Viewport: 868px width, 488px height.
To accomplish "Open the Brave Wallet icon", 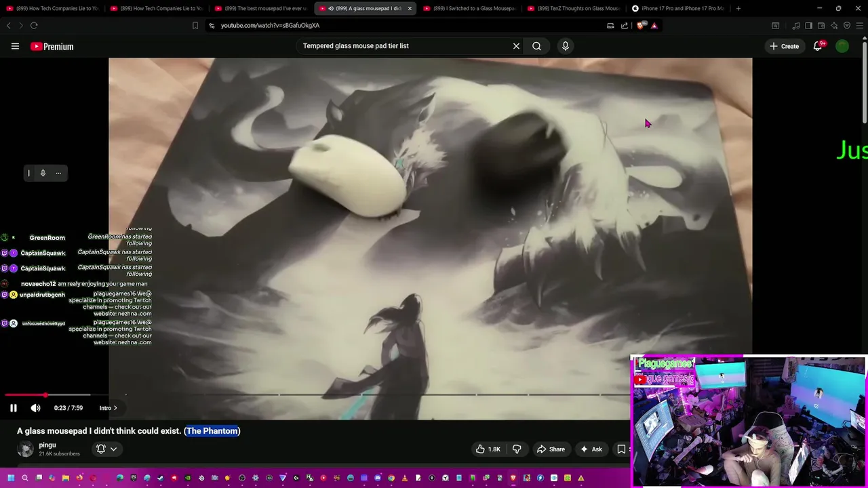I will [821, 26].
